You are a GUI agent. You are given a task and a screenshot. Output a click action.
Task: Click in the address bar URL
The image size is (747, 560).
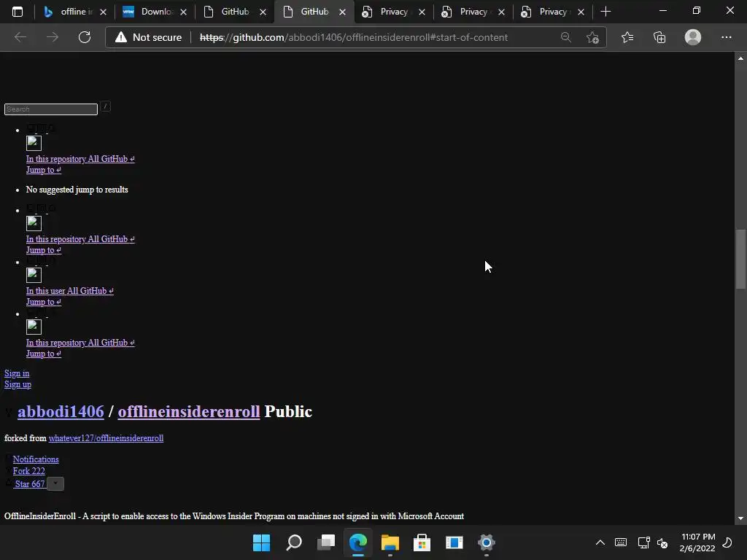pos(354,37)
